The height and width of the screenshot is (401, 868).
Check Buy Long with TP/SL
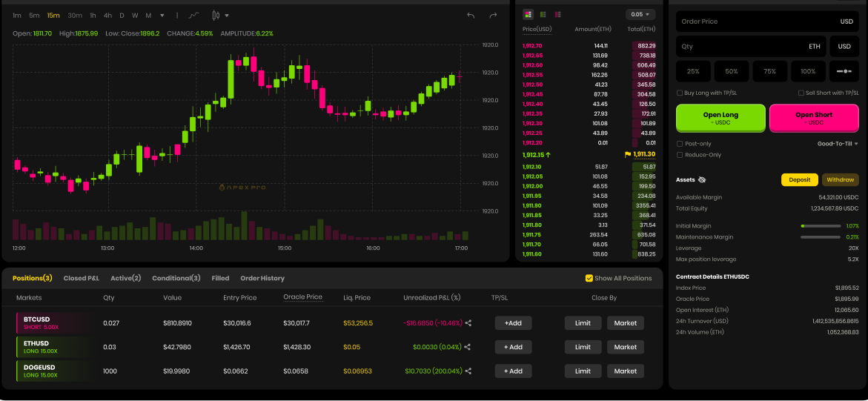(x=680, y=93)
